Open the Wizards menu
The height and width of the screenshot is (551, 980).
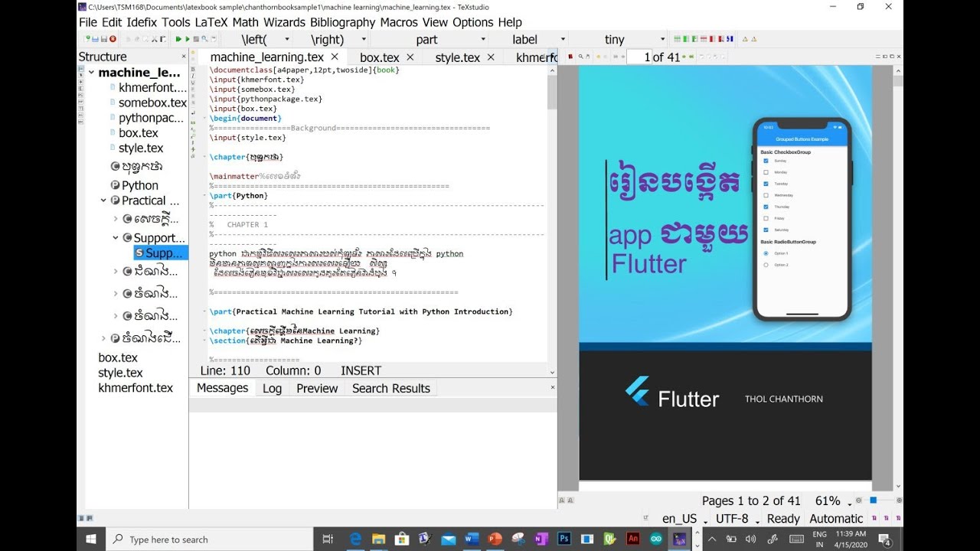pyautogui.click(x=285, y=22)
